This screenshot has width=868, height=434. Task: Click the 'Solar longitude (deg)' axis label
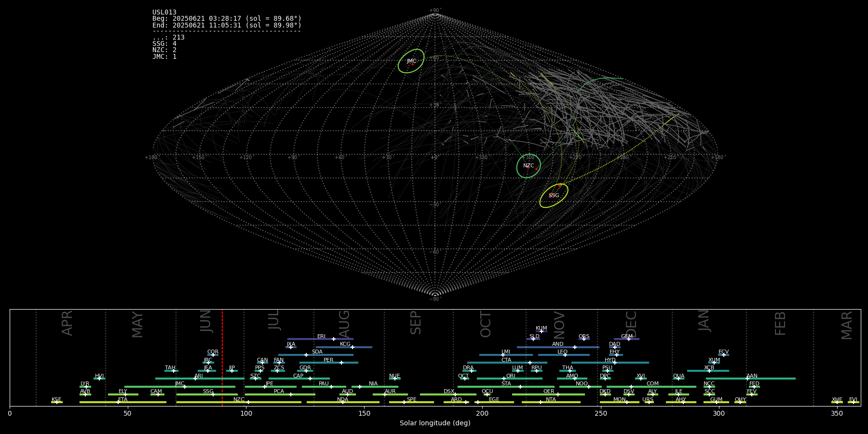pos(435,423)
